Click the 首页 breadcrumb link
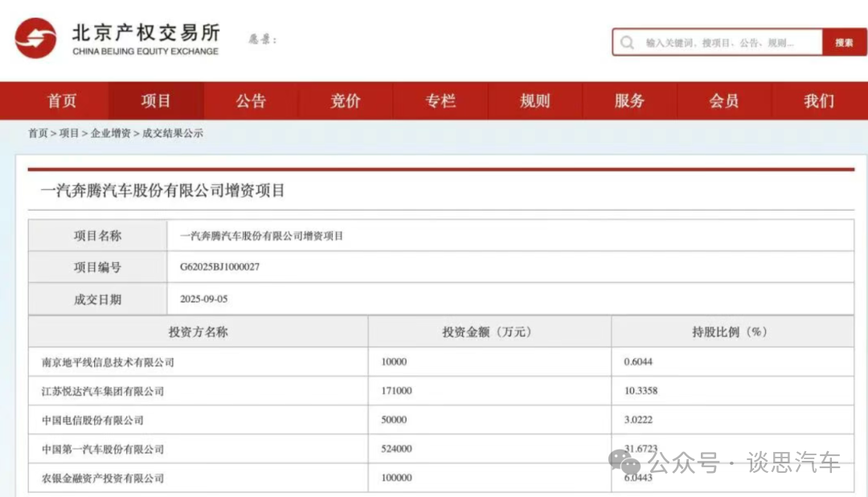The width and height of the screenshot is (868, 497). tap(35, 133)
